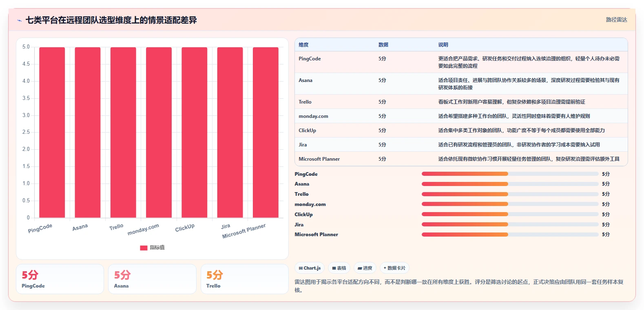Select the Chart.js tag chip
644x310 pixels.
(x=310, y=268)
